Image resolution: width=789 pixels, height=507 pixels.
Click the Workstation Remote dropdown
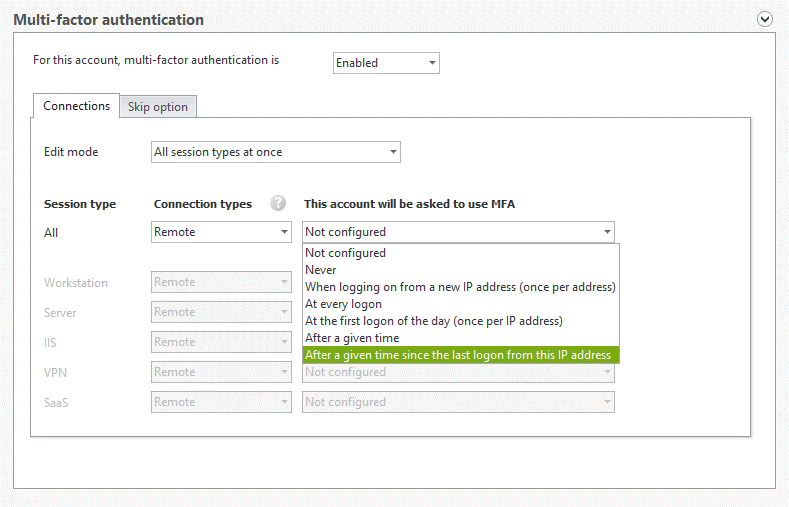pos(221,282)
